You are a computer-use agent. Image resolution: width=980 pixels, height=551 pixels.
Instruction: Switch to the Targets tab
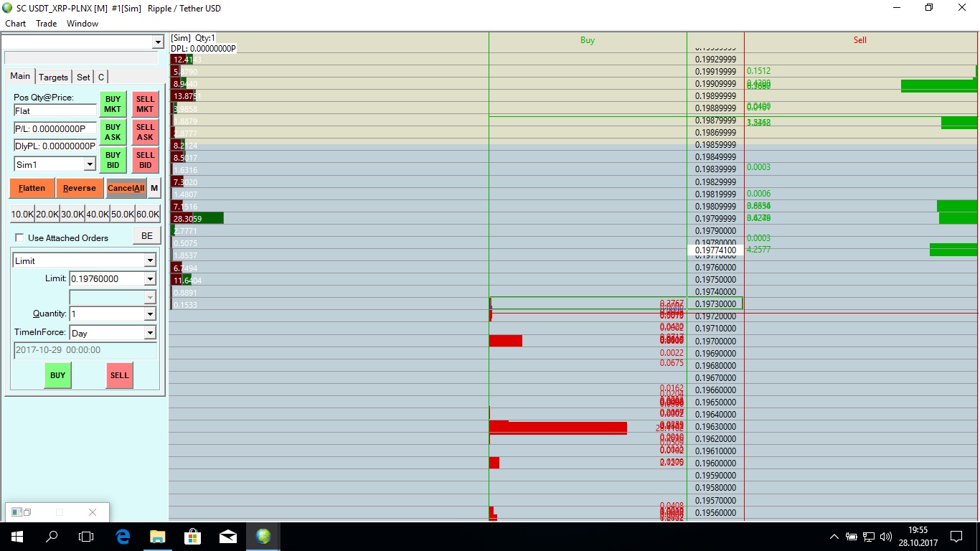click(53, 77)
